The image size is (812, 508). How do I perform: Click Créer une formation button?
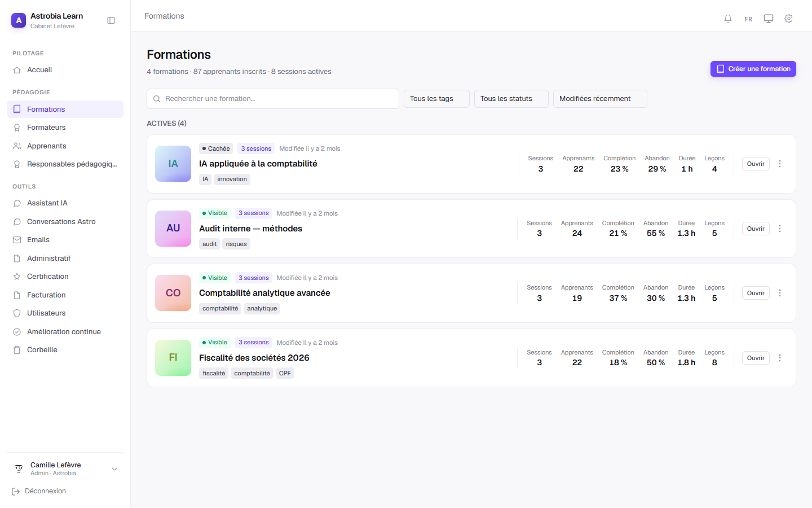click(753, 69)
